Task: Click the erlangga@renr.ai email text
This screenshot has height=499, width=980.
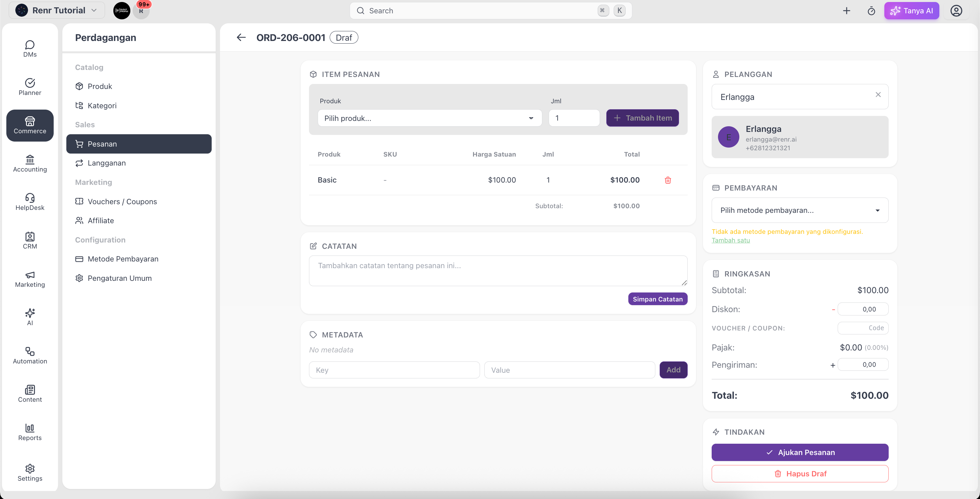Action: pyautogui.click(x=771, y=140)
